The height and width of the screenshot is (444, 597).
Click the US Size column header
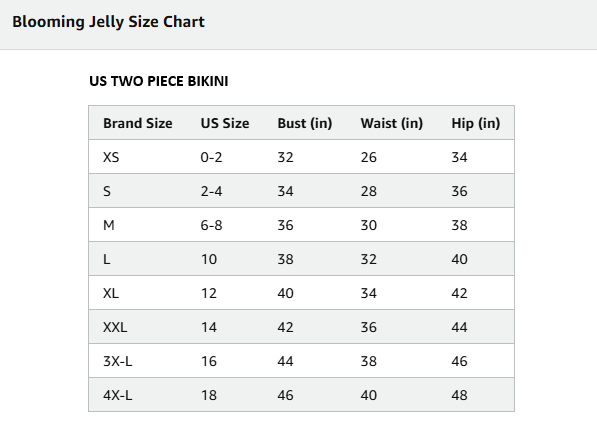(x=225, y=123)
